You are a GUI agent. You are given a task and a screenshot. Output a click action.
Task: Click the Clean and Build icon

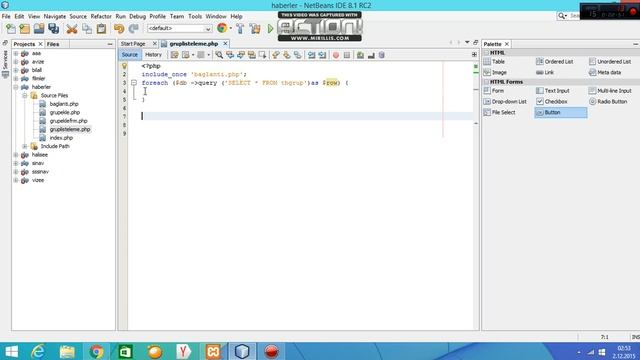coord(255,29)
